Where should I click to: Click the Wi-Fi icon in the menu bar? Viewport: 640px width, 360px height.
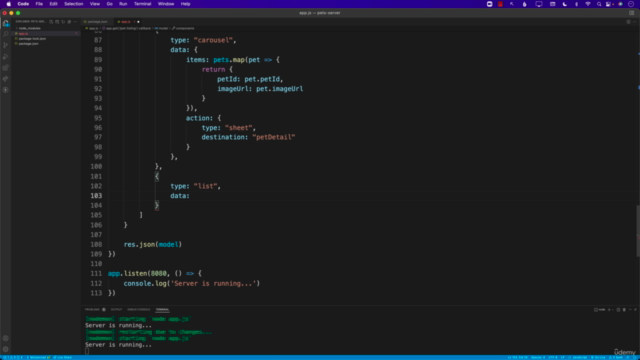[x=588, y=4]
